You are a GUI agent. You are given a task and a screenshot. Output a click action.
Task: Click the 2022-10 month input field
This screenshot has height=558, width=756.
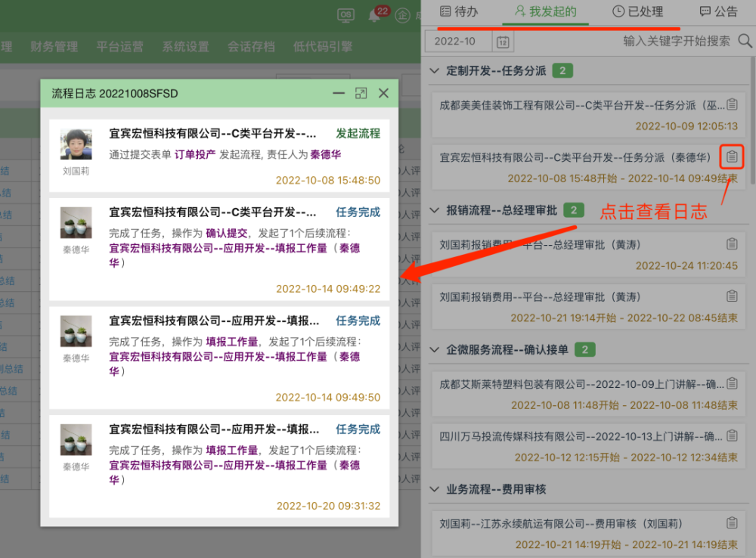pyautogui.click(x=458, y=42)
